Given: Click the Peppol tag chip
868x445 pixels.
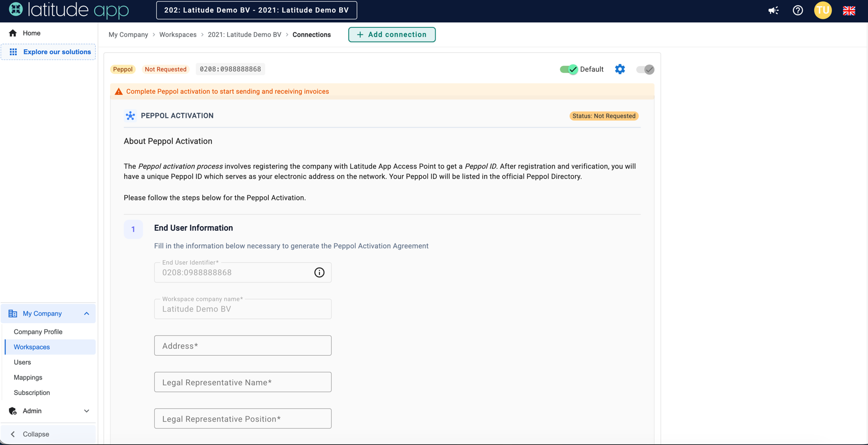Looking at the screenshot, I should (123, 70).
